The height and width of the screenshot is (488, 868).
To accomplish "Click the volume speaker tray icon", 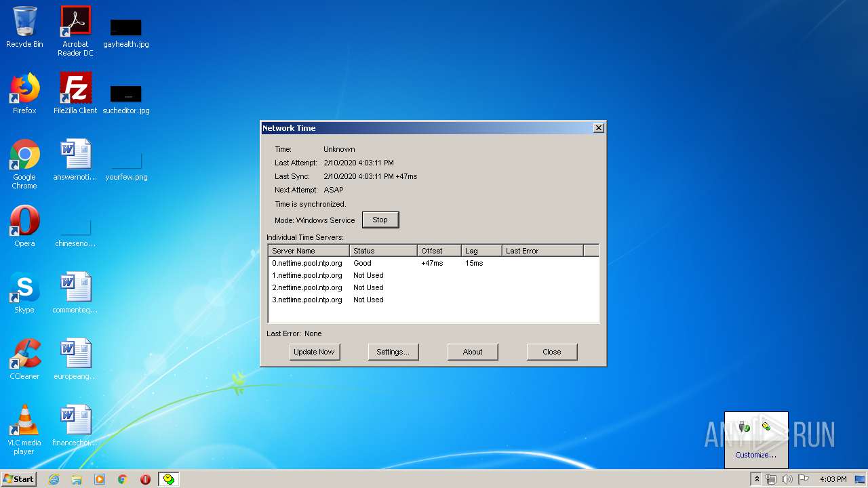I will [x=787, y=479].
